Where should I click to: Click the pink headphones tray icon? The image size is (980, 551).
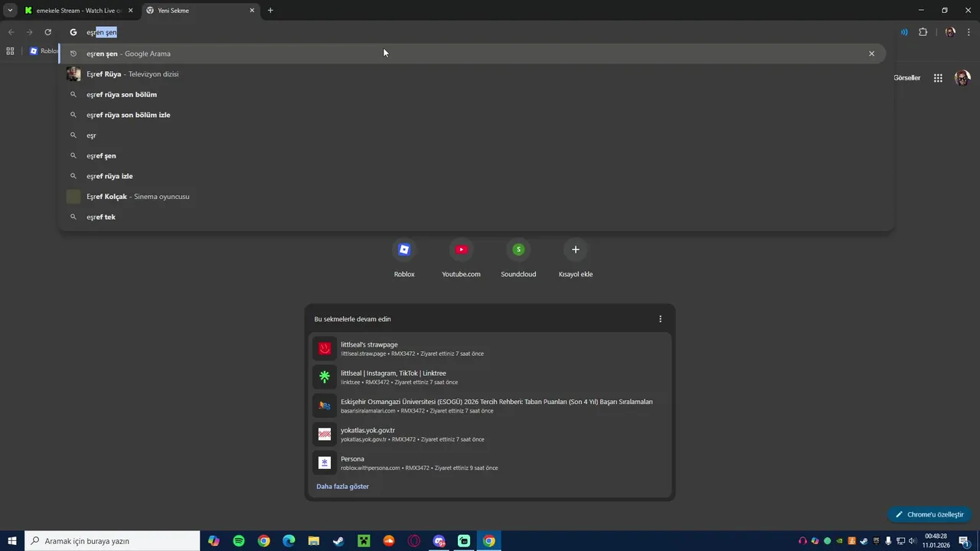pos(802,541)
